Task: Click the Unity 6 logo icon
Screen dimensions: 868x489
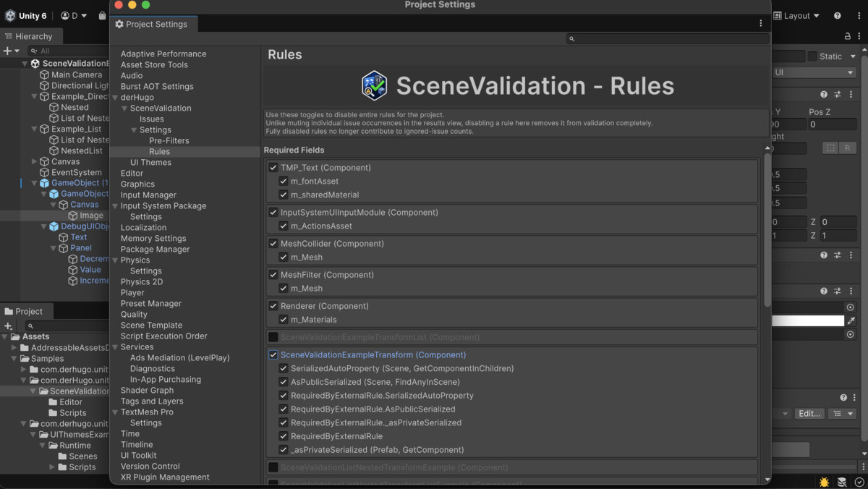Action: point(10,15)
